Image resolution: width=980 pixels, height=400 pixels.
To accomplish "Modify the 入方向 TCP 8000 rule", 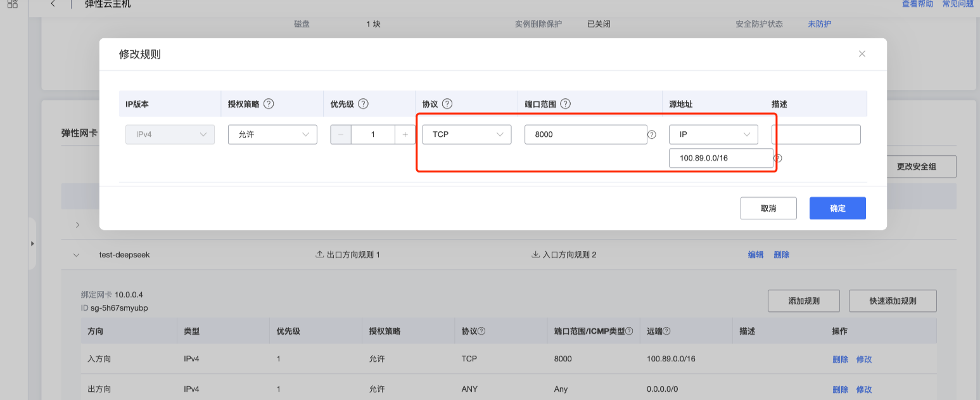I will pos(864,359).
